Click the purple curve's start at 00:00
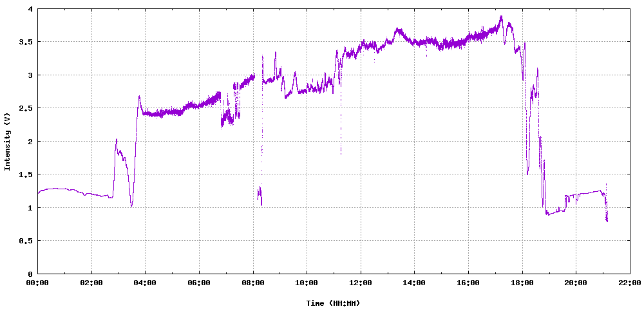Image resolution: width=644 pixels, height=309 pixels. 39,192
